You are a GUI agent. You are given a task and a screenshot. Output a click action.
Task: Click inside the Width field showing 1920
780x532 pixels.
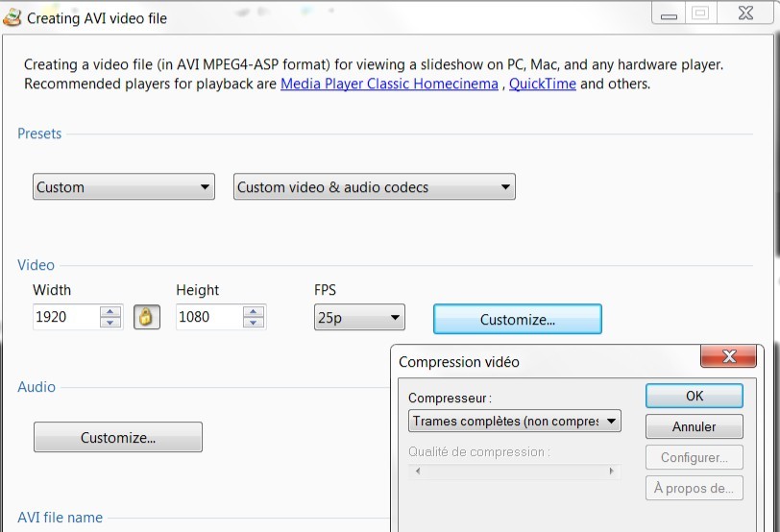click(66, 317)
